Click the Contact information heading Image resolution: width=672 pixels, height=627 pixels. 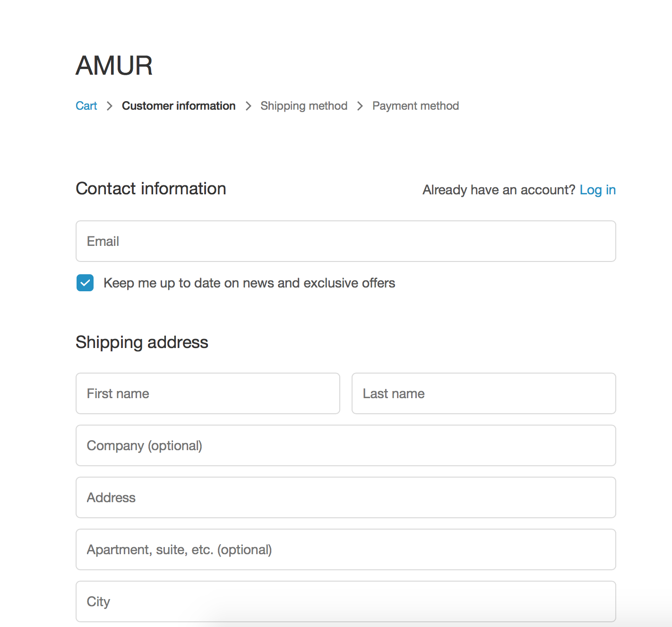tap(151, 189)
